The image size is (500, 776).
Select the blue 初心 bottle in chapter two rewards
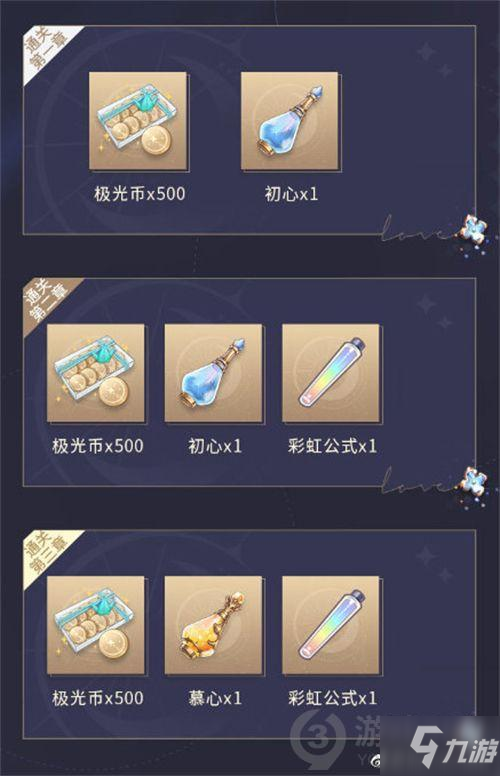(x=213, y=373)
